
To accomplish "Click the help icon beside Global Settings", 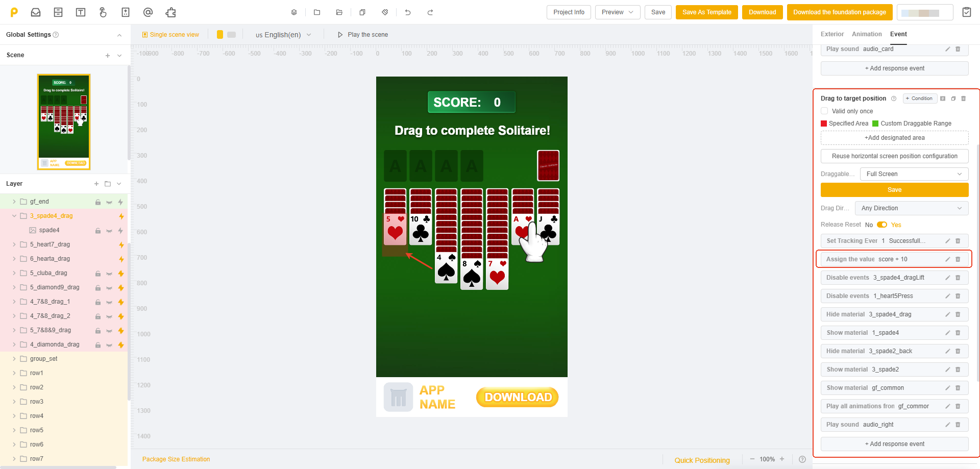I will pyautogui.click(x=56, y=35).
